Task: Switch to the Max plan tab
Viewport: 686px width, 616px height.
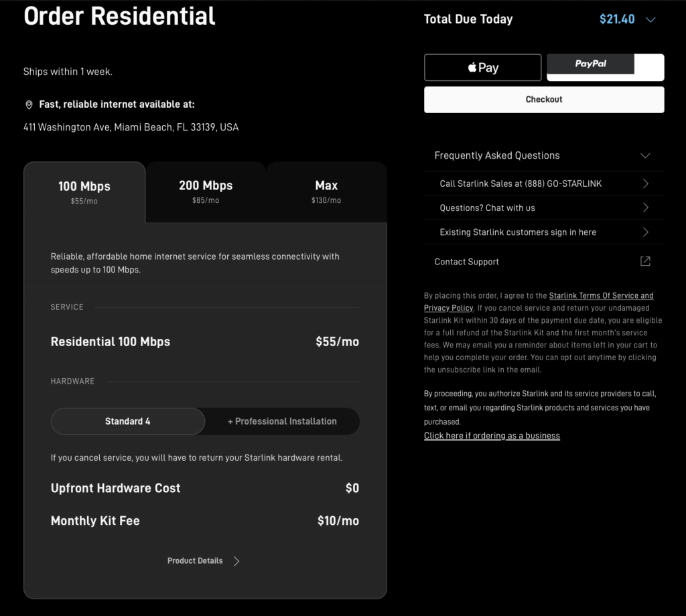Action: click(326, 192)
